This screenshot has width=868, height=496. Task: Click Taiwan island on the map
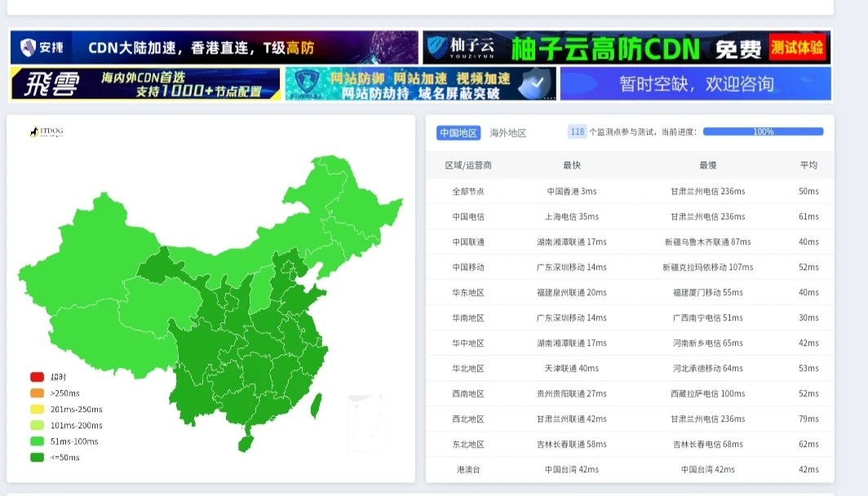316,405
